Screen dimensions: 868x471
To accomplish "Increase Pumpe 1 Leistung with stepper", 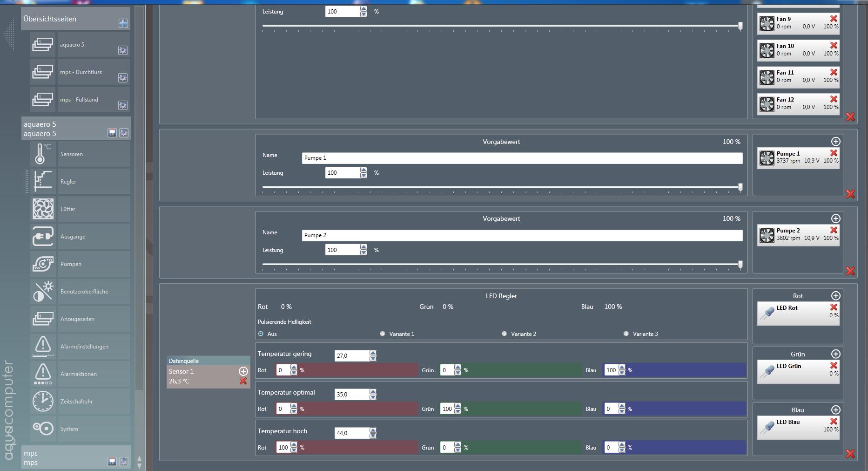I will [363, 170].
